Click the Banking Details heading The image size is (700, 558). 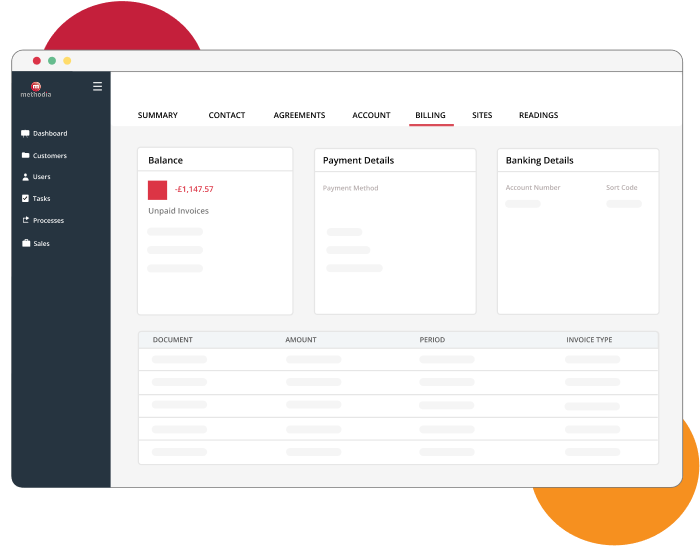coord(539,160)
